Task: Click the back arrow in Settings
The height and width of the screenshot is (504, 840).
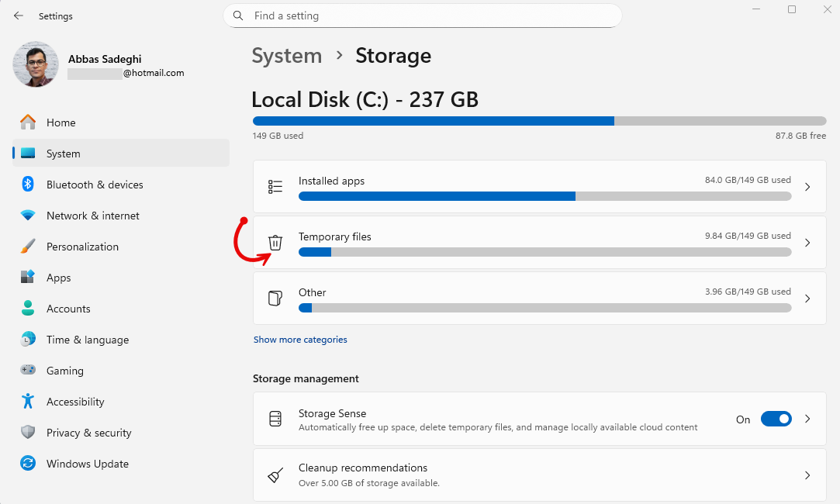Action: click(x=19, y=16)
